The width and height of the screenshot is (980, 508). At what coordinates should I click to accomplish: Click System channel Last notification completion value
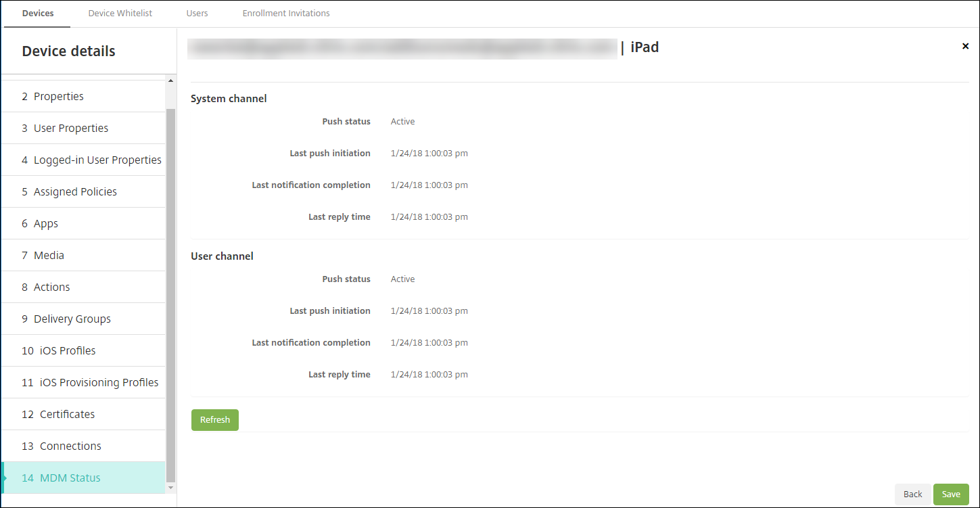click(429, 185)
